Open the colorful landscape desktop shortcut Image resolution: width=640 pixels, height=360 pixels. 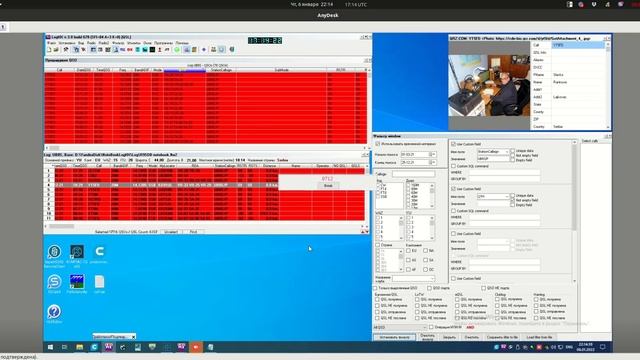[x=77, y=282]
